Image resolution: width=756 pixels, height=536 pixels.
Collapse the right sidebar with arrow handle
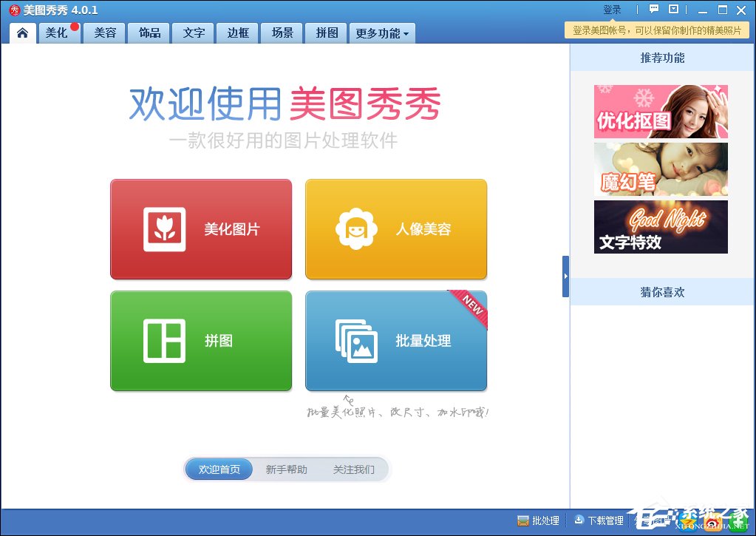coord(565,277)
